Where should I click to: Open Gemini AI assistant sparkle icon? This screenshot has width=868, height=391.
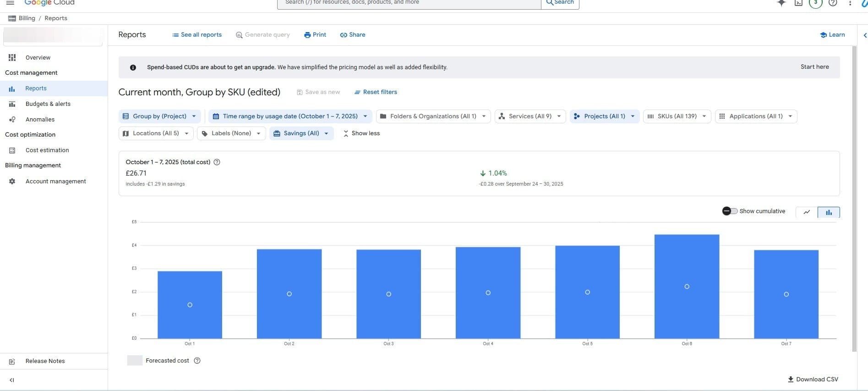tap(781, 3)
